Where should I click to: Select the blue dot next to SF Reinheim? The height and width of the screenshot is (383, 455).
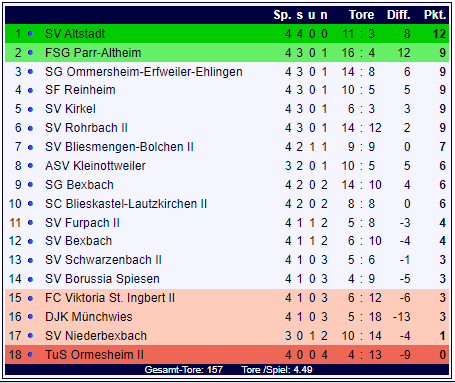click(x=30, y=90)
